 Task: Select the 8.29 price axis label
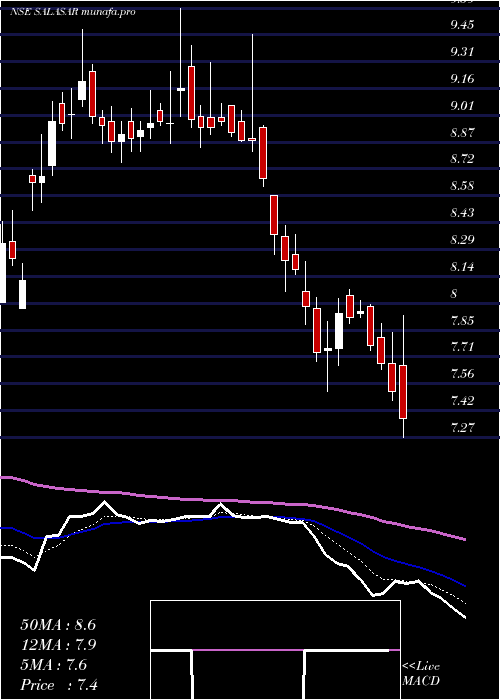[462, 240]
